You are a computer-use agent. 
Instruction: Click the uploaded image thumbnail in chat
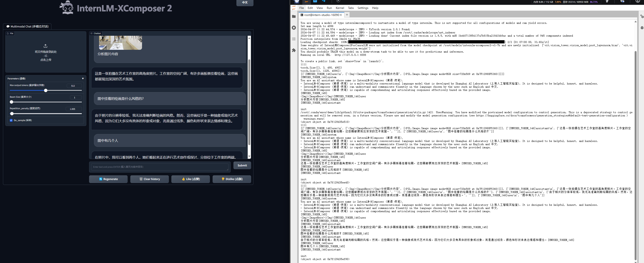(x=121, y=43)
